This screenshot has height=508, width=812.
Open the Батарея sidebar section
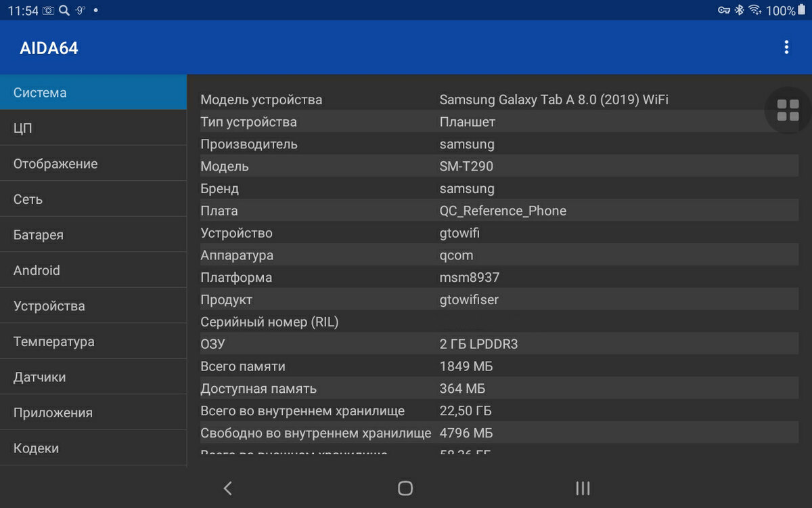(x=93, y=235)
